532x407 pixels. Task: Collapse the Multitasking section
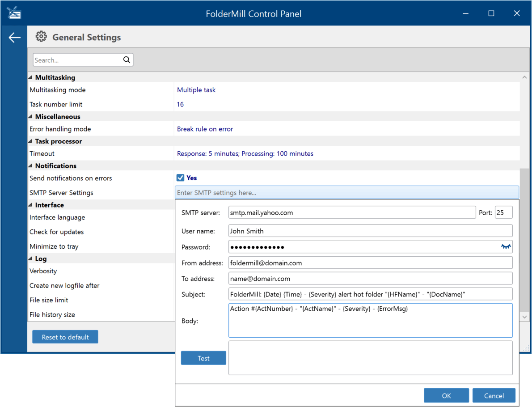(30, 77)
